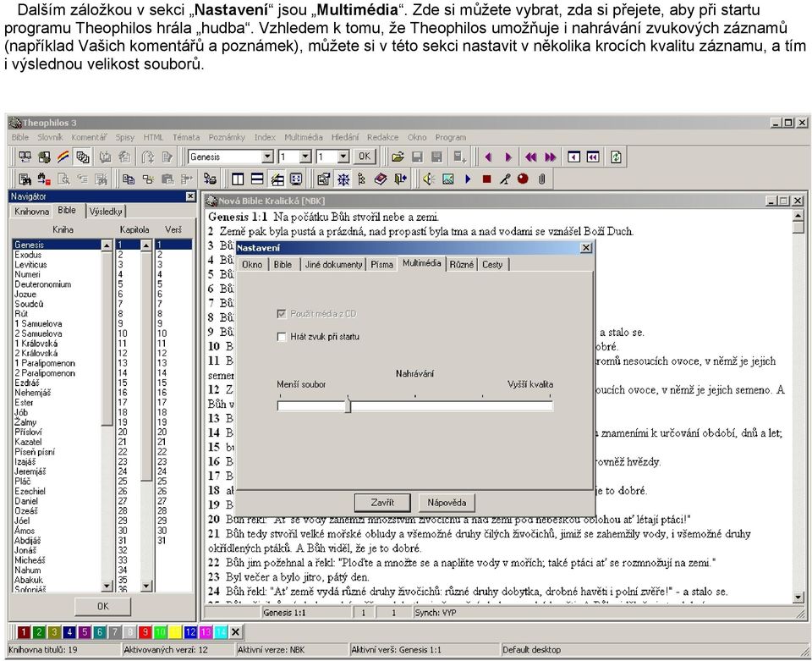This screenshot has height=661, width=812.
Task: Click the copy icon in second toolbar
Action: (x=128, y=179)
